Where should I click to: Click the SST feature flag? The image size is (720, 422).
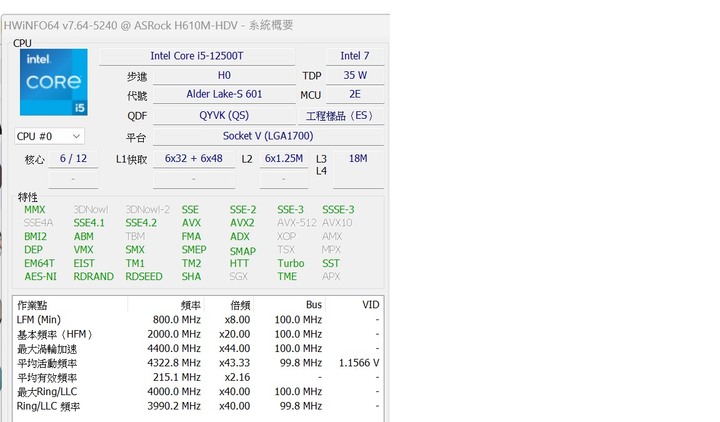point(331,264)
